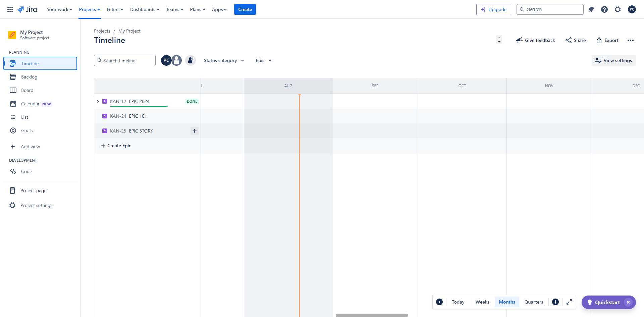The height and width of the screenshot is (317, 644).
Task: Enter fullscreen with the expand arrows icon
Action: [x=569, y=302]
